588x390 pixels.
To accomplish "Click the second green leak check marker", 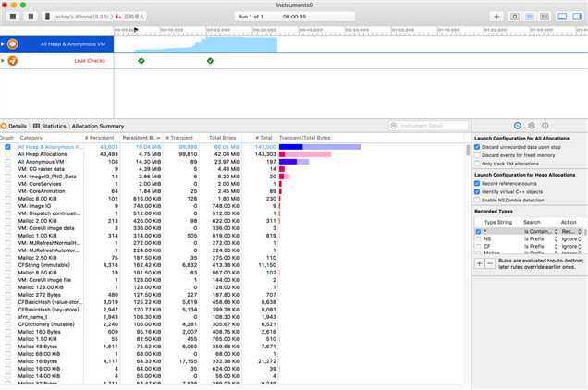I will click(x=210, y=61).
